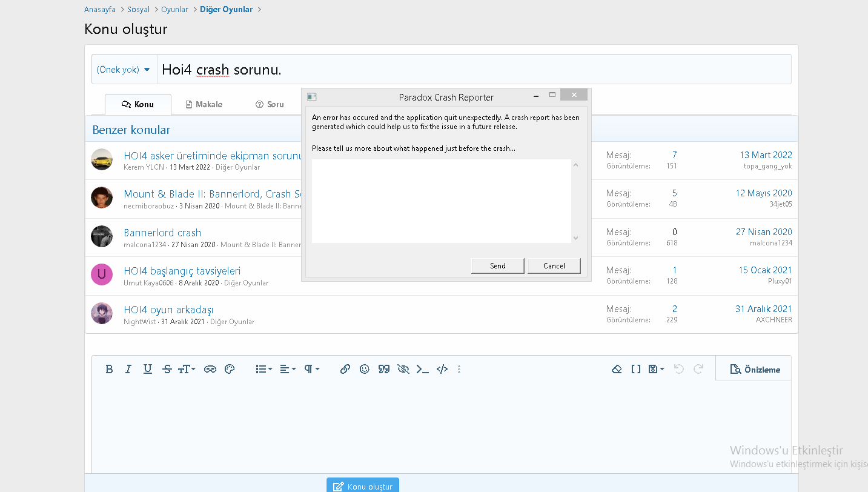Insert a link with the chain icon

point(345,369)
